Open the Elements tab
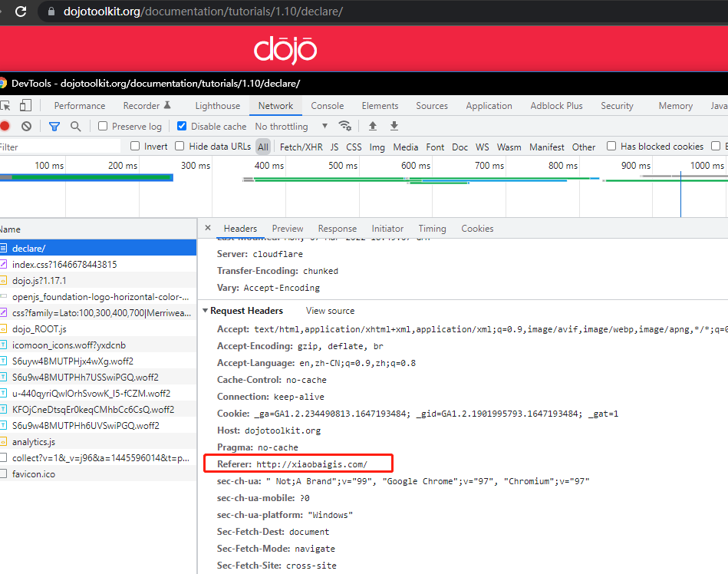This screenshot has width=728, height=574. pyautogui.click(x=380, y=106)
